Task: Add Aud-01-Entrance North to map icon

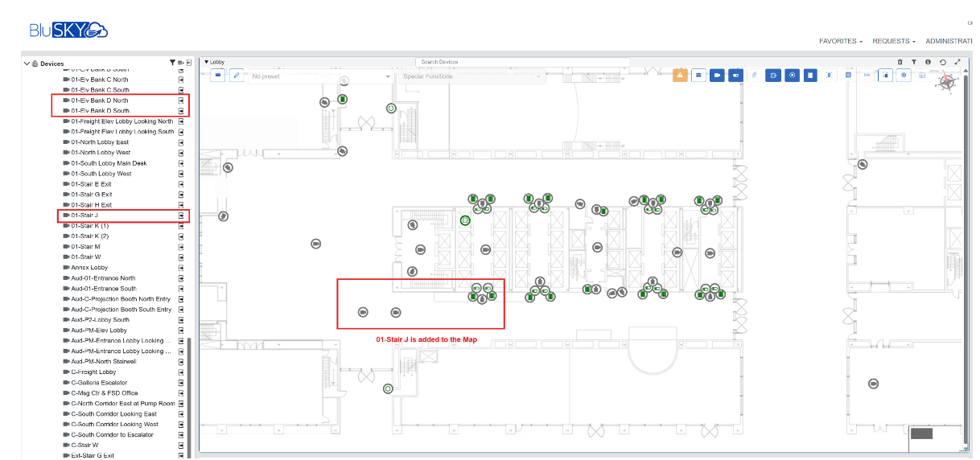Action: tap(181, 278)
